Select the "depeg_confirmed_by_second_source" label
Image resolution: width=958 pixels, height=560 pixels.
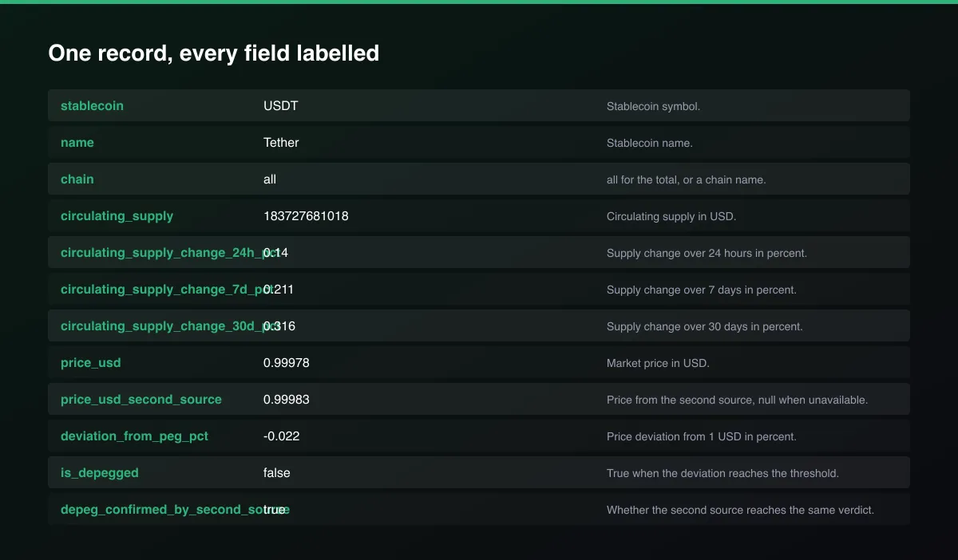(175, 509)
